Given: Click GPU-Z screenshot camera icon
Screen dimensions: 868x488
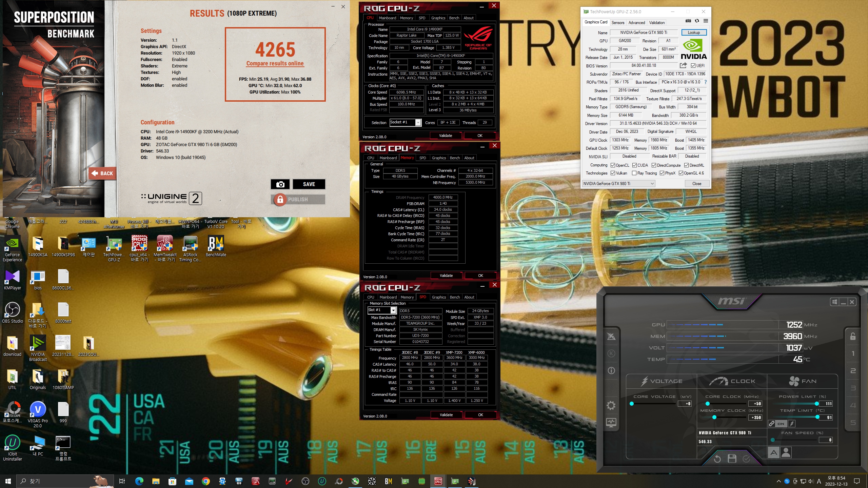Looking at the screenshot, I should [688, 21].
